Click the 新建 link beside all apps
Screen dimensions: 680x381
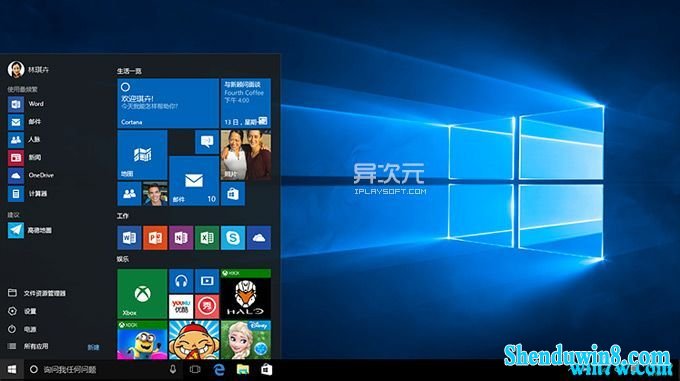93,348
